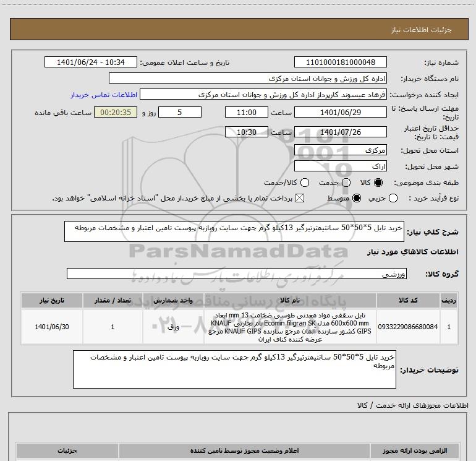Click the need date cell 1401/06/30

(51, 327)
